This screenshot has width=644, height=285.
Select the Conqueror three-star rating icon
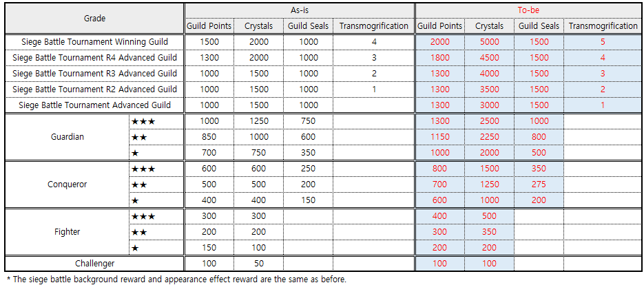point(143,169)
